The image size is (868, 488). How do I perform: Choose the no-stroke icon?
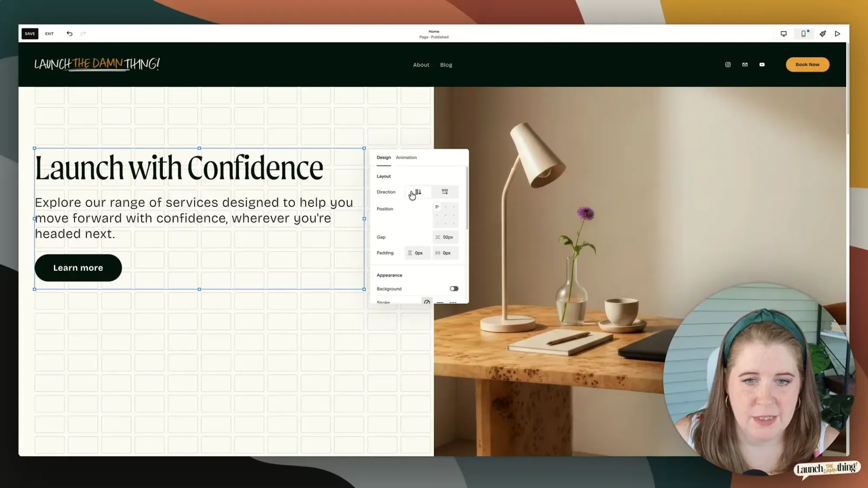[x=427, y=301]
